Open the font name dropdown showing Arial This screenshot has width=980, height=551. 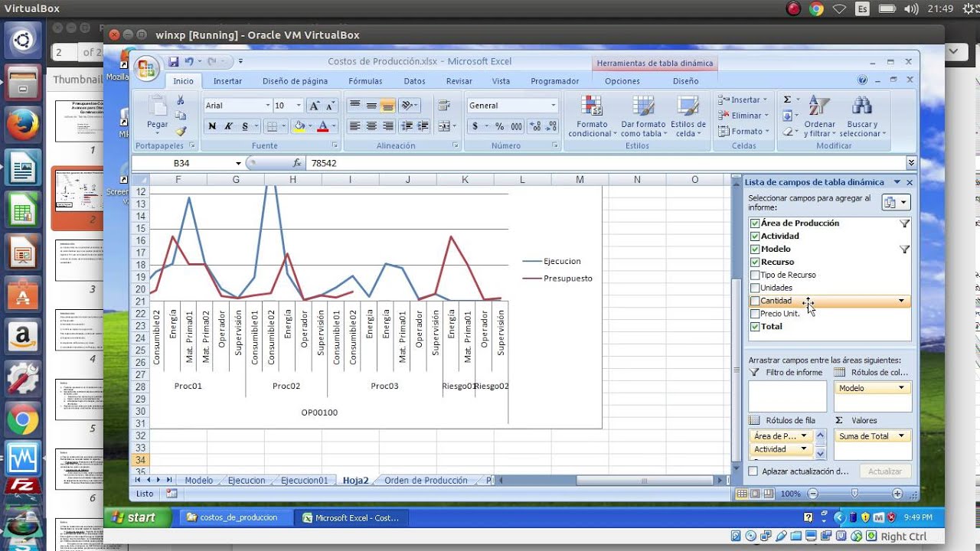point(268,106)
